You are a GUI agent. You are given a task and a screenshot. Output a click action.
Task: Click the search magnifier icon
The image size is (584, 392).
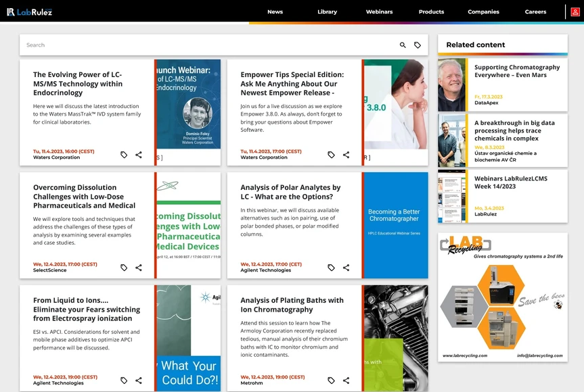tap(403, 45)
